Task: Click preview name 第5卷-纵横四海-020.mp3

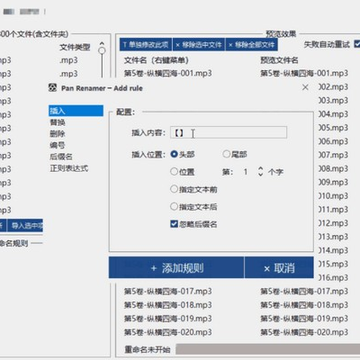Action: pyautogui.click(x=304, y=332)
